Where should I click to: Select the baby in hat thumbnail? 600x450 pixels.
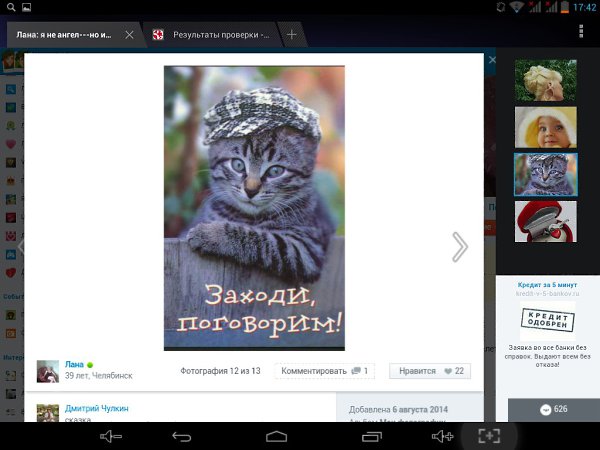(x=545, y=127)
